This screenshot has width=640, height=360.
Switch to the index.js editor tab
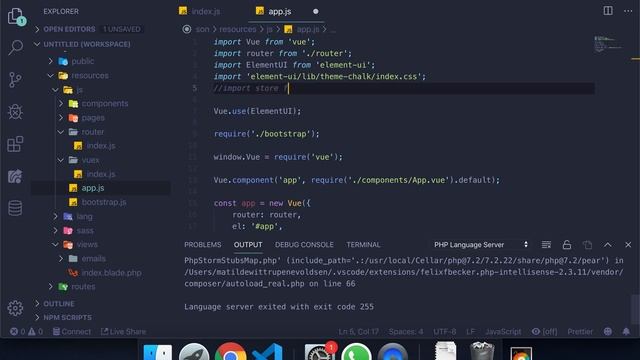206,11
